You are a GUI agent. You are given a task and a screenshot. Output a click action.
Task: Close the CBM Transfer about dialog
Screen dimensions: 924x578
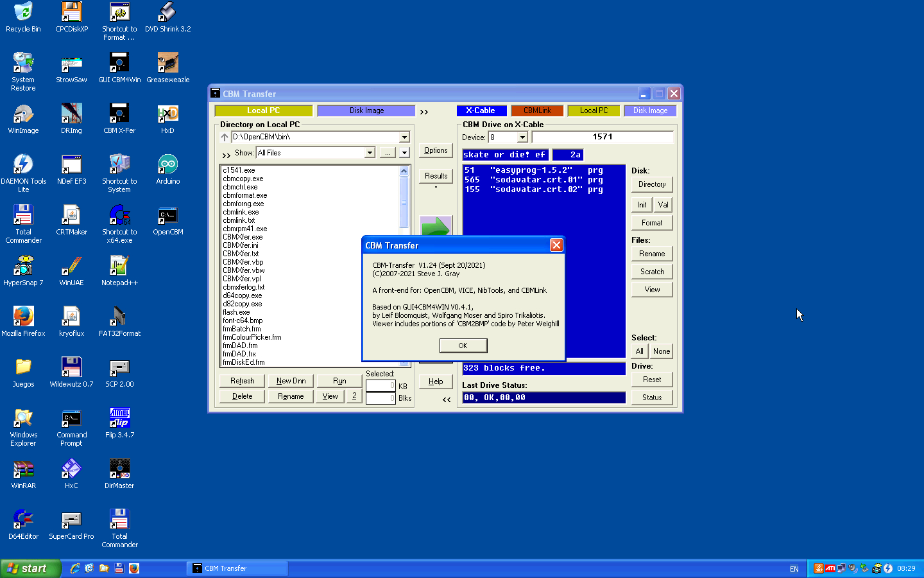(x=556, y=245)
